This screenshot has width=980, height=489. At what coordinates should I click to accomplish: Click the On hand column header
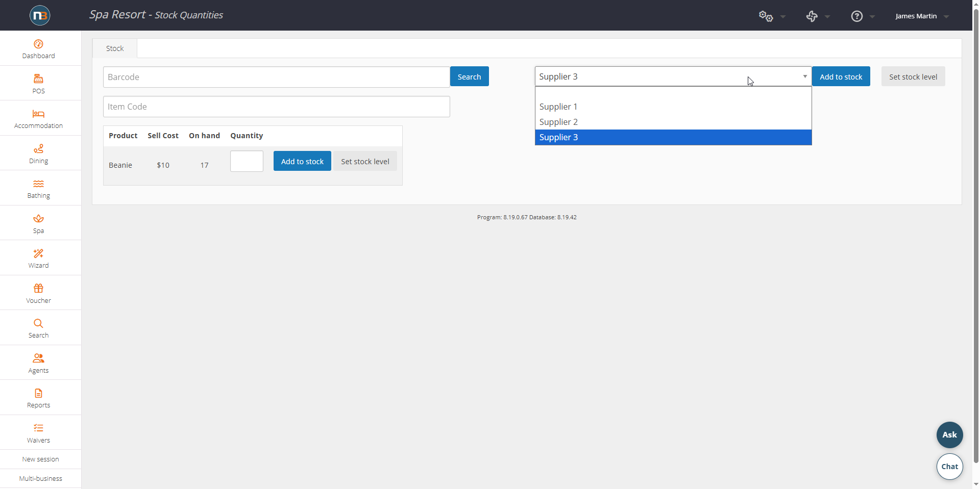[204, 136]
